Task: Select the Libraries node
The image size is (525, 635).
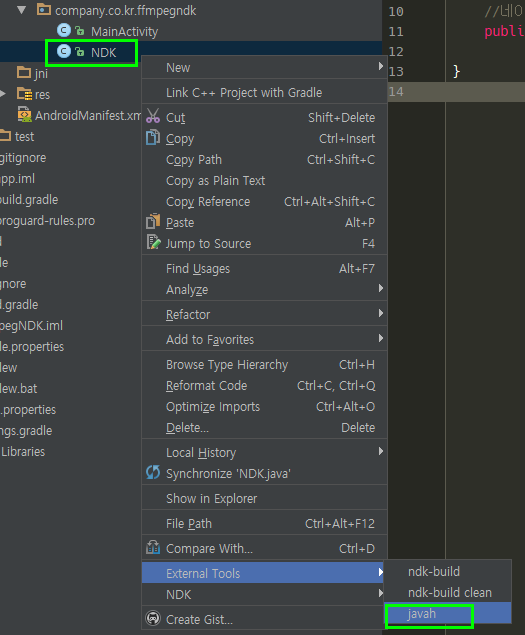Action: 23,451
